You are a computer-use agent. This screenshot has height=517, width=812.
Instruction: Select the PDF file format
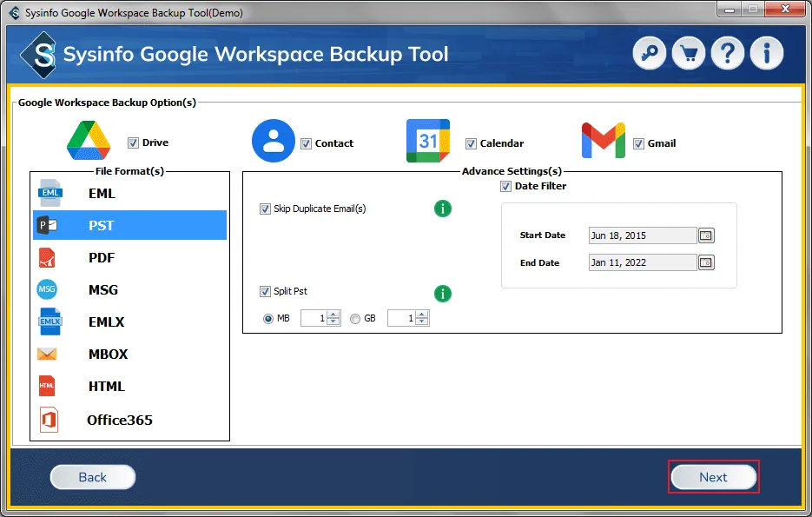pyautogui.click(x=102, y=258)
